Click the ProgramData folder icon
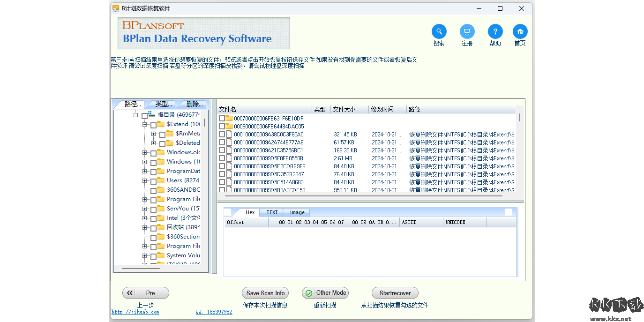The width and height of the screenshot is (644, 322). [161, 171]
